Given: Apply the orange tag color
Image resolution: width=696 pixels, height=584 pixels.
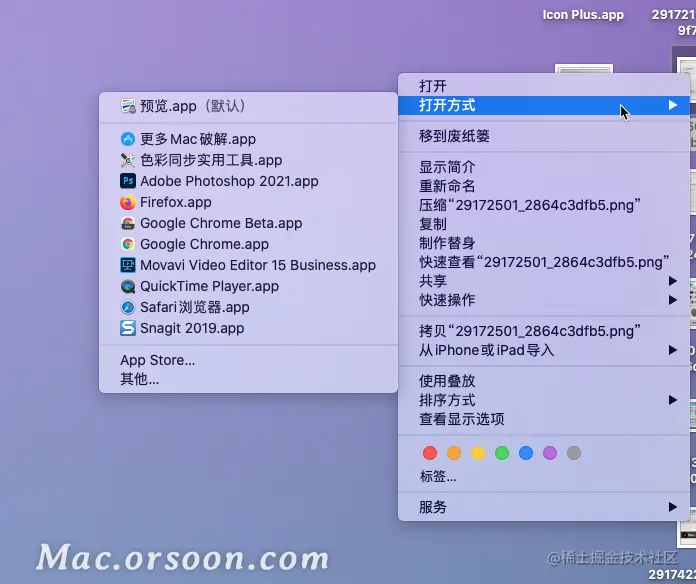Looking at the screenshot, I should (454, 453).
